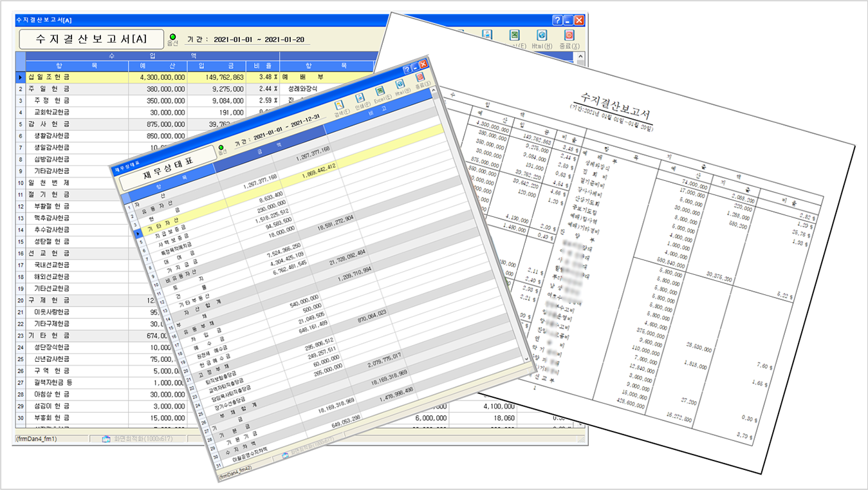Viewport: 868px width, 490px height.
Task: Click the Html(H) globe icon in the 수지결산보고서 window
Action: [542, 36]
